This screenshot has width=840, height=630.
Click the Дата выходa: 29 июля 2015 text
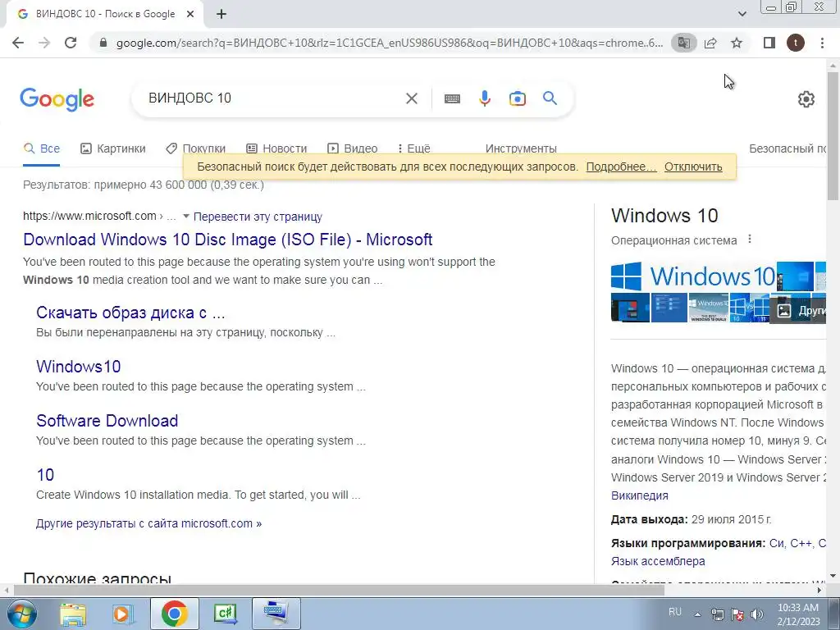click(x=691, y=519)
